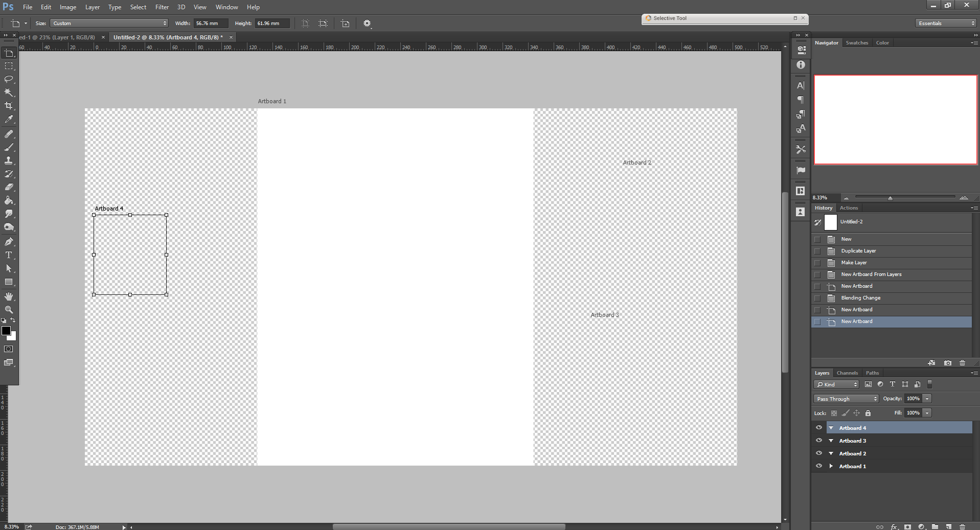Open the layer Kind filter dropdown
Image resolution: width=980 pixels, height=530 pixels.
point(836,384)
